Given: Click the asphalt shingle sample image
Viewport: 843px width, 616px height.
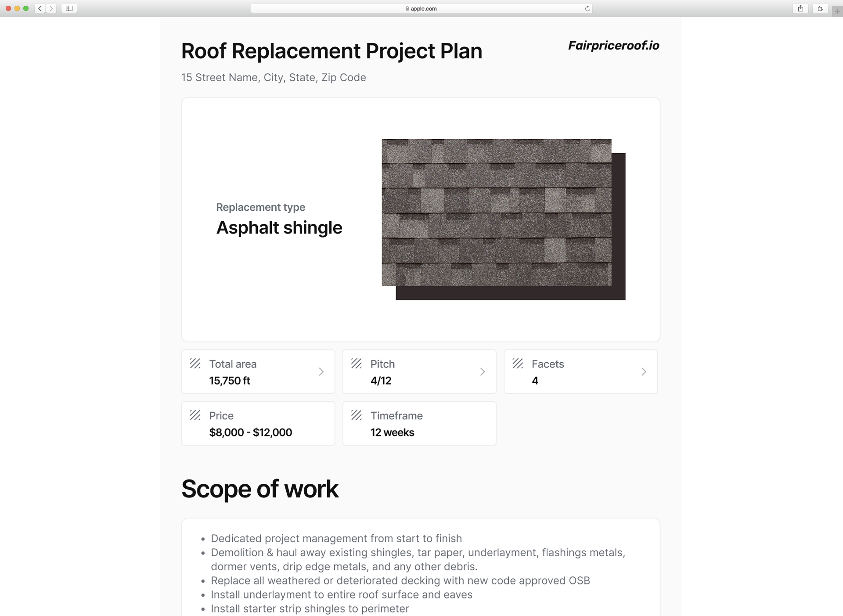Looking at the screenshot, I should [x=497, y=213].
